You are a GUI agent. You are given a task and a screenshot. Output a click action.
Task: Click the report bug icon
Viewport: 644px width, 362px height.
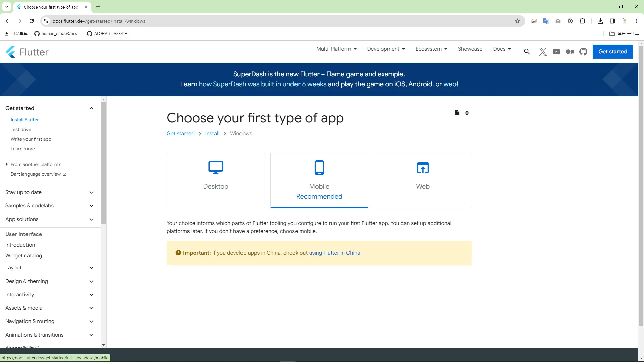pyautogui.click(x=467, y=113)
